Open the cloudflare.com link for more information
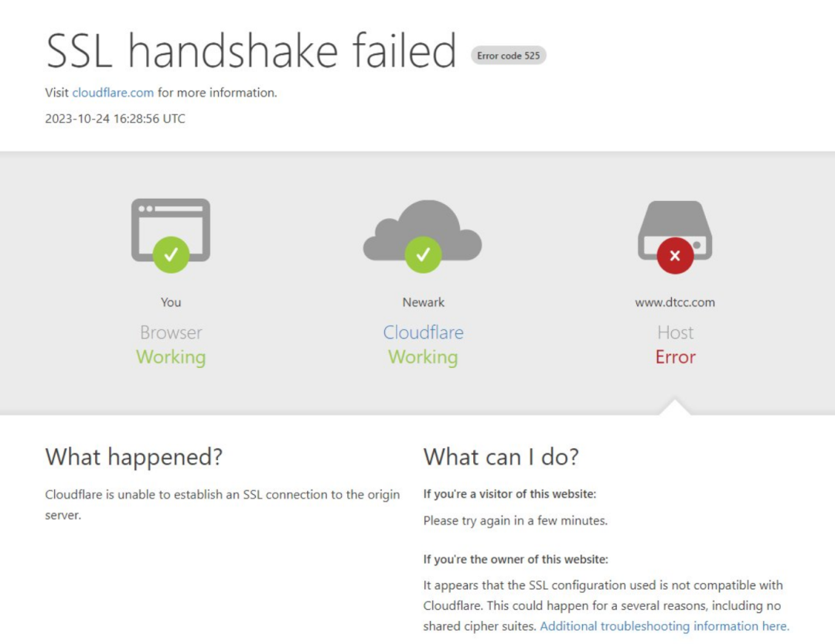835x644 pixels. pyautogui.click(x=113, y=93)
